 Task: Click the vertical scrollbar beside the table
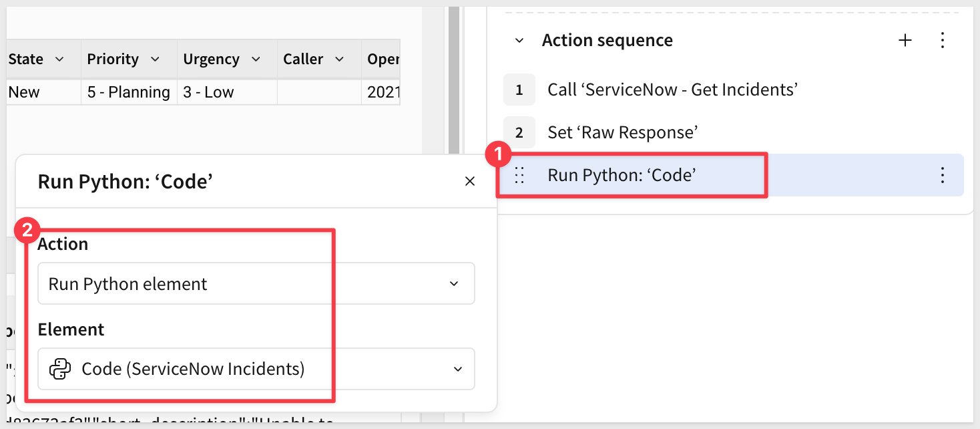click(x=455, y=80)
